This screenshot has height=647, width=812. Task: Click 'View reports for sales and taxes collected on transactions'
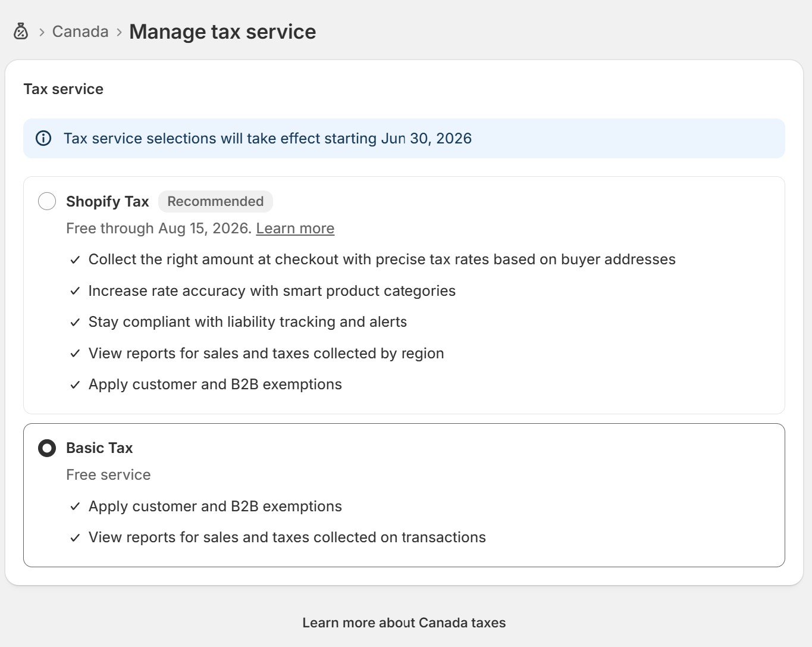287,537
